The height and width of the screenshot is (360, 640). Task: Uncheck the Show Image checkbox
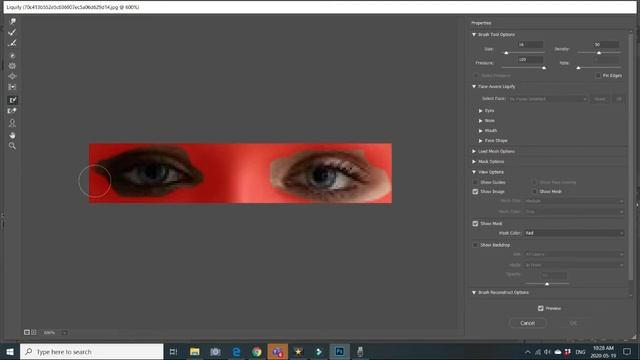pyautogui.click(x=475, y=191)
